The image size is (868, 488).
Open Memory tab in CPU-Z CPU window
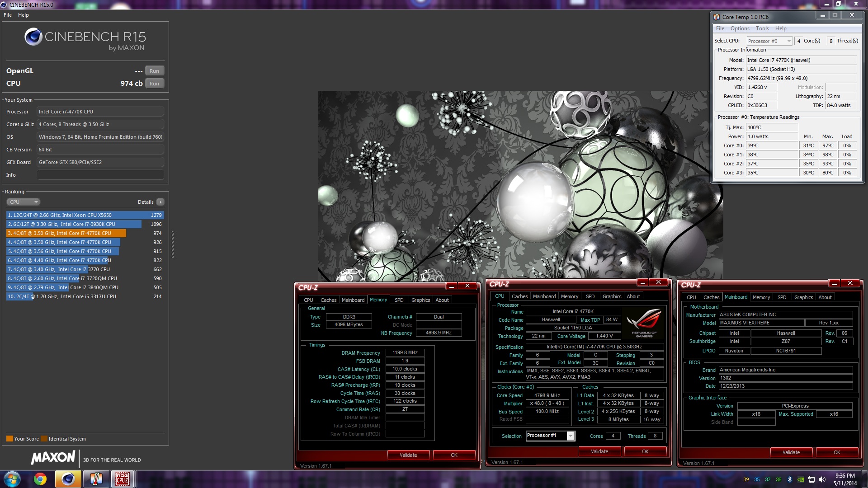click(x=570, y=296)
